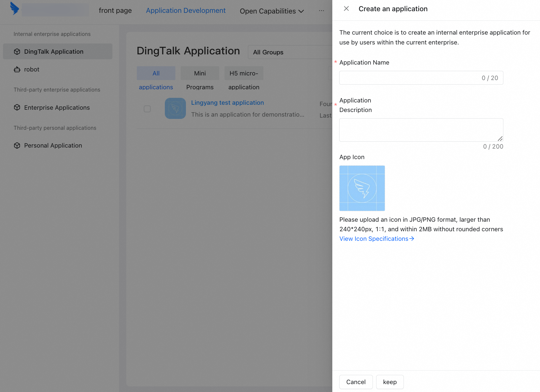
Task: Click the Enterprise Applications cube icon
Action: (x=17, y=107)
